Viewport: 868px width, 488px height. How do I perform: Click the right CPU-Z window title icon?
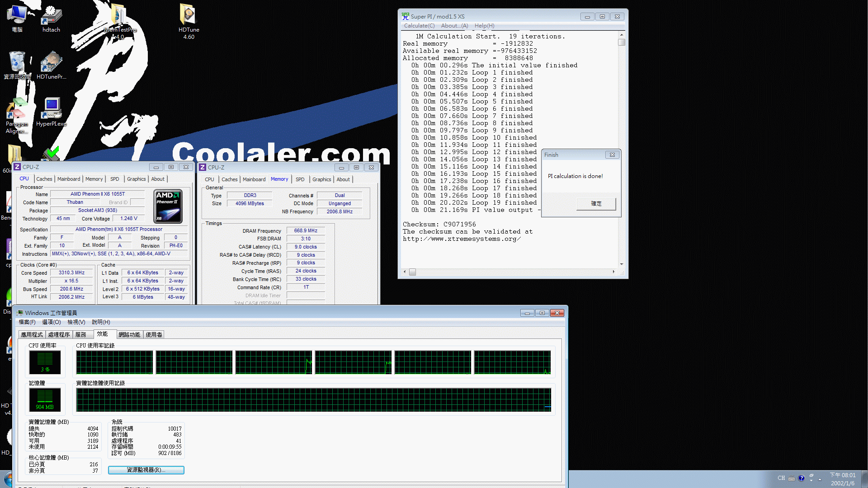[x=203, y=168]
